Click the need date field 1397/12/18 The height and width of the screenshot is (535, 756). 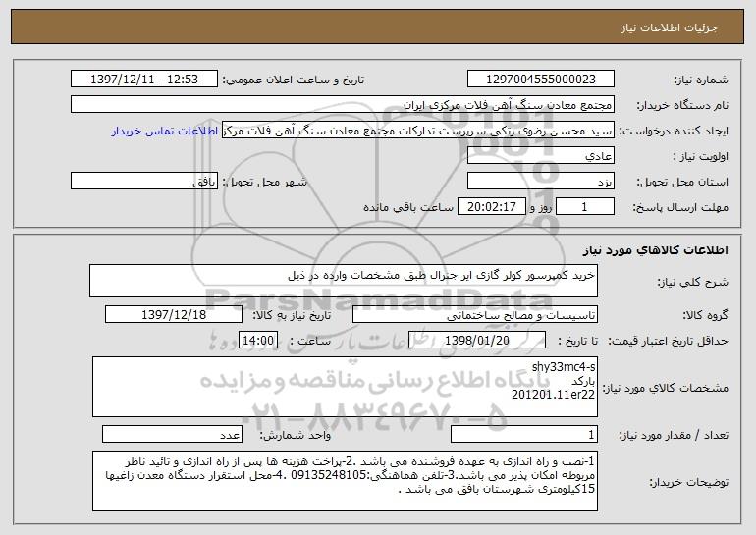click(174, 315)
